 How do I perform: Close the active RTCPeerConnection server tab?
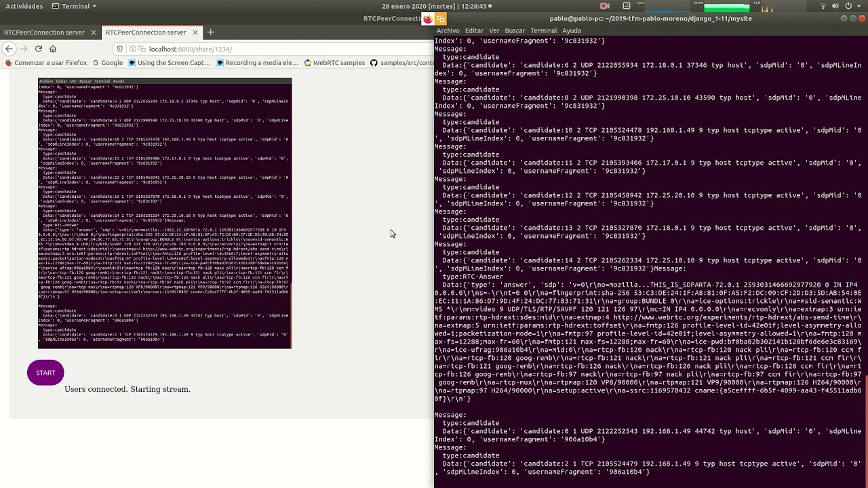coord(195,32)
